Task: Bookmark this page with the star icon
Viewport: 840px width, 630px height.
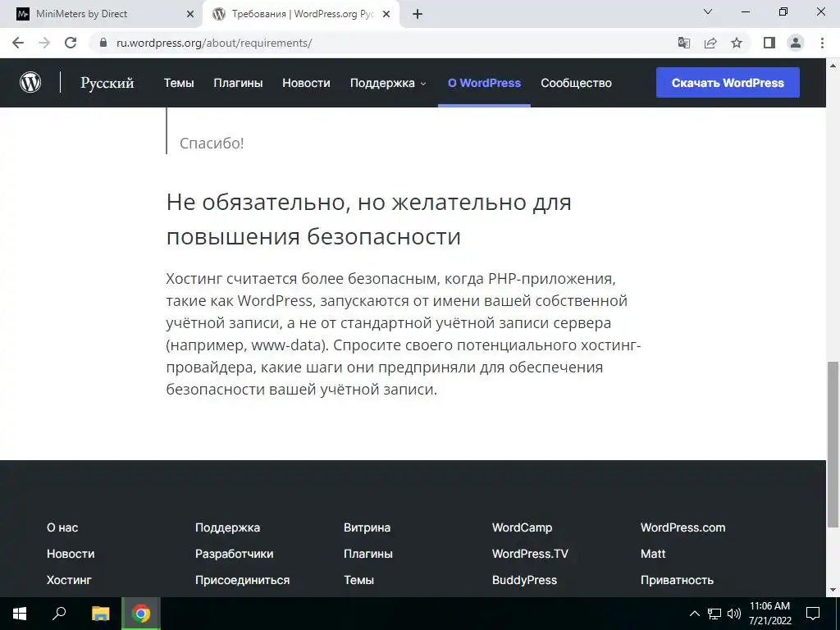Action: 737,43
